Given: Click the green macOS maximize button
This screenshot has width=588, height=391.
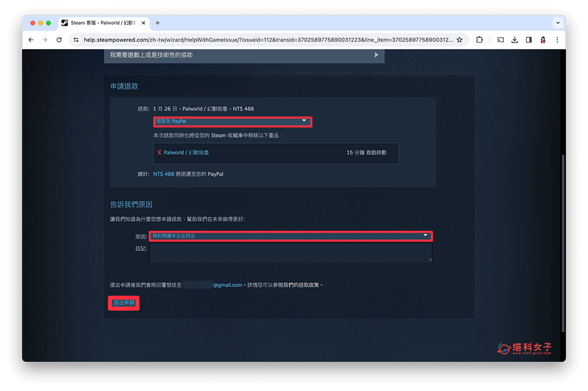Looking at the screenshot, I should [48, 23].
